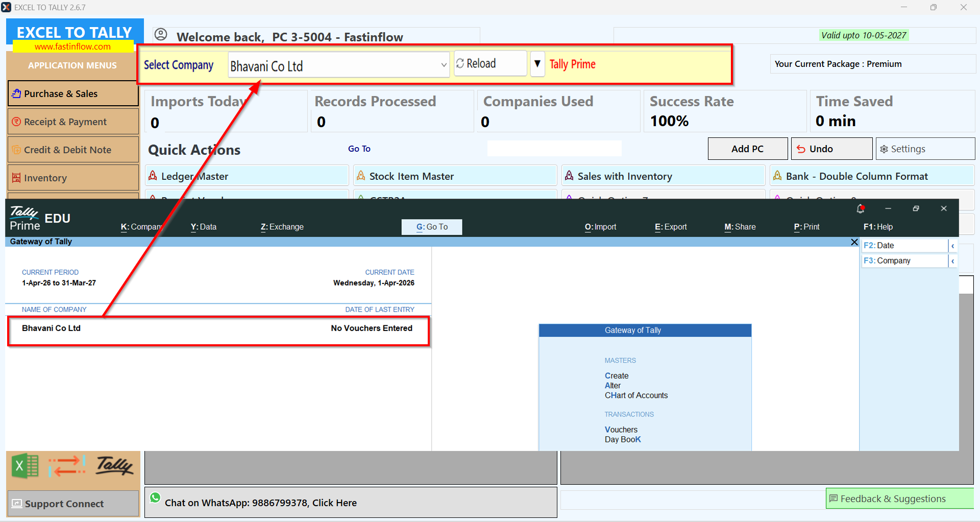Select Vouchers under Transactions
980x522 pixels.
click(x=621, y=430)
